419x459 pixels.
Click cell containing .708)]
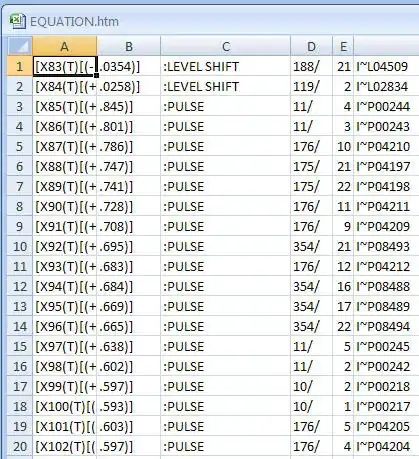coord(129,226)
